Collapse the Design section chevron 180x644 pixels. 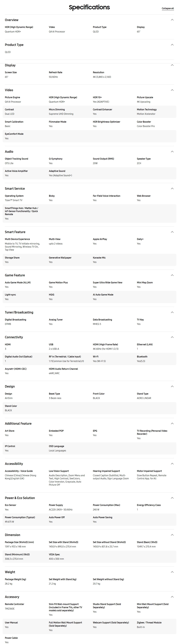coord(172,387)
